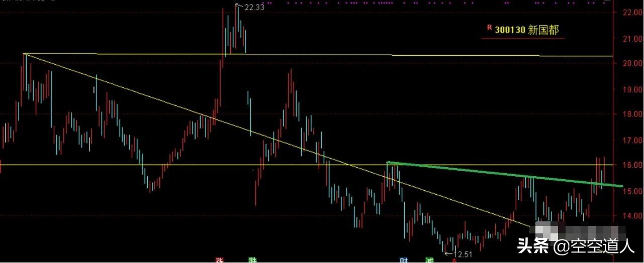
Task: Select the 300130 新国都 stock label
Action: (x=526, y=30)
